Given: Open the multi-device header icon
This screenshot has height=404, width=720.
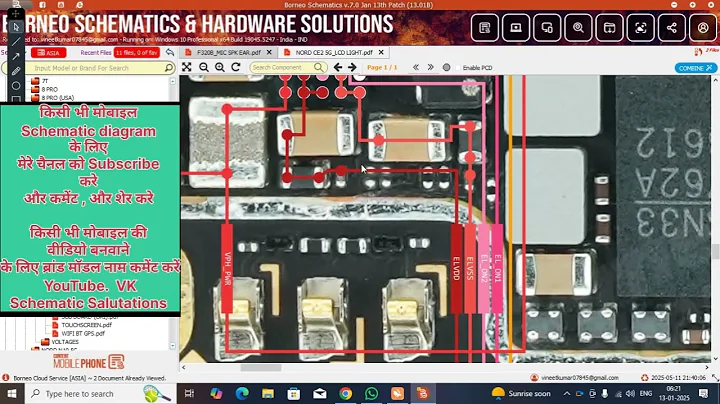Looking at the screenshot, I should coord(547,28).
